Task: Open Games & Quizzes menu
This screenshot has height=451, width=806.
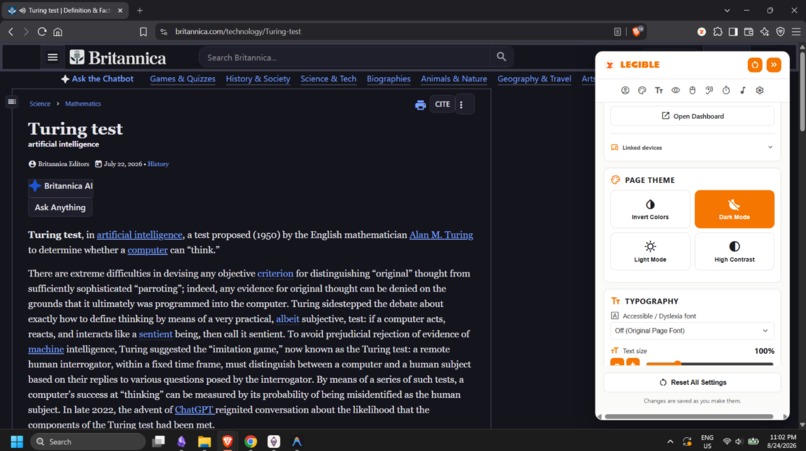Action: (182, 79)
